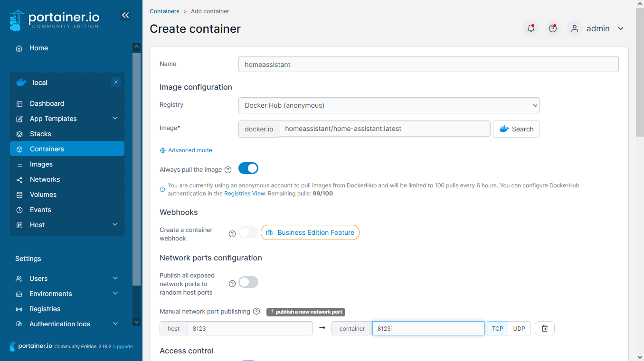Click the Dashboard icon in sidebar

[19, 104]
